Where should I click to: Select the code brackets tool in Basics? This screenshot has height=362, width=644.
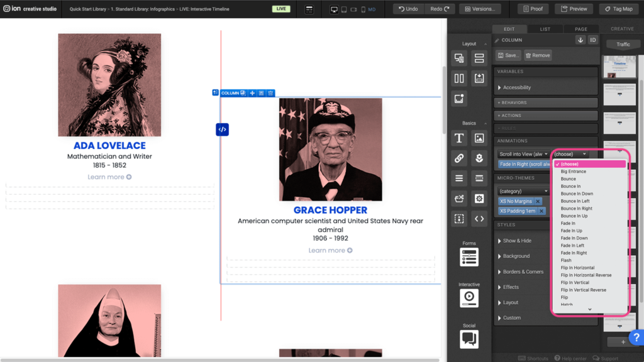point(479,219)
